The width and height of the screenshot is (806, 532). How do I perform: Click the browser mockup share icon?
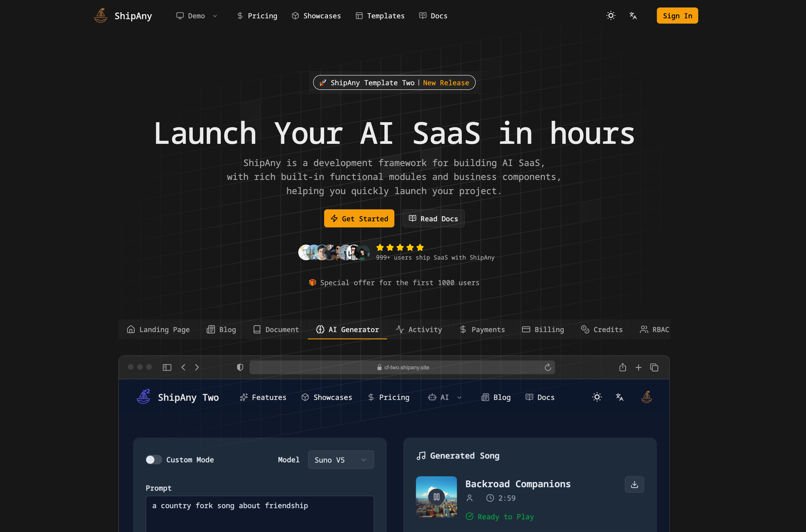click(x=622, y=367)
